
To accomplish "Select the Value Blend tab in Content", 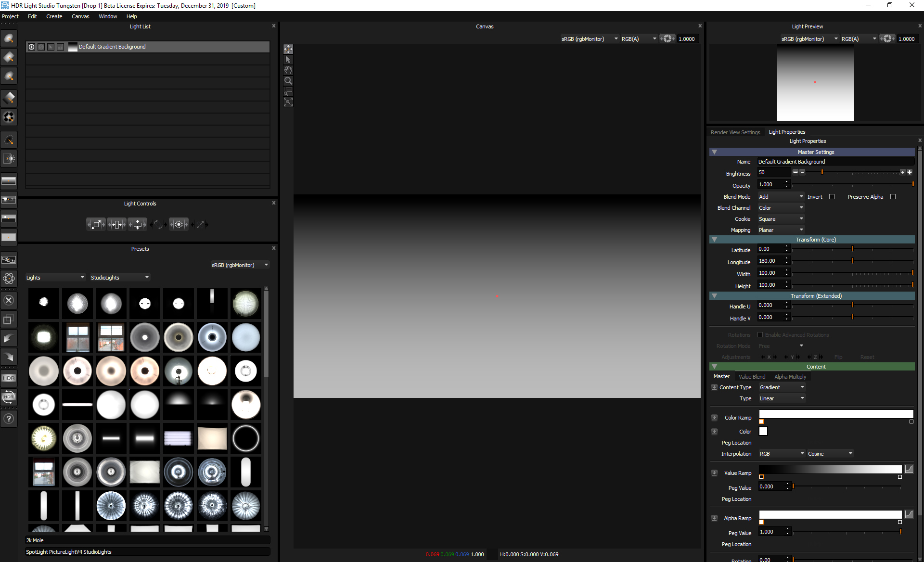I will tap(752, 377).
